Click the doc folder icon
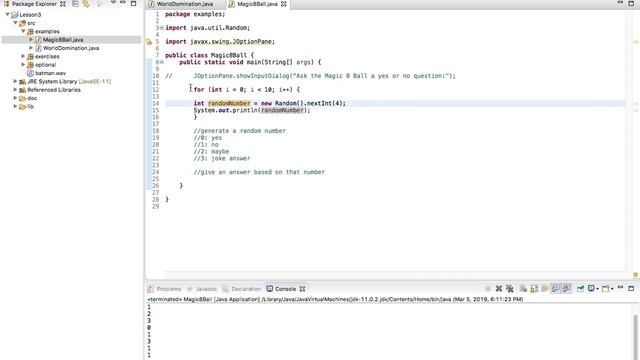The image size is (640, 360). 22,98
